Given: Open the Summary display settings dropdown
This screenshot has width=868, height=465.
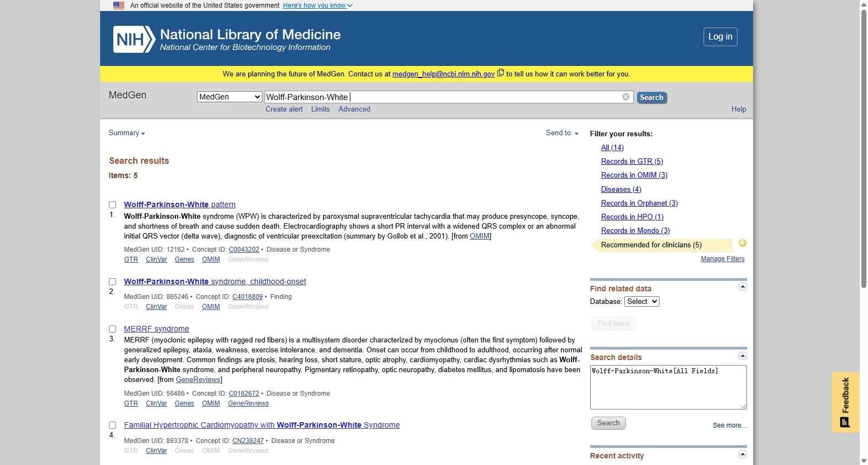Looking at the screenshot, I should [x=127, y=133].
